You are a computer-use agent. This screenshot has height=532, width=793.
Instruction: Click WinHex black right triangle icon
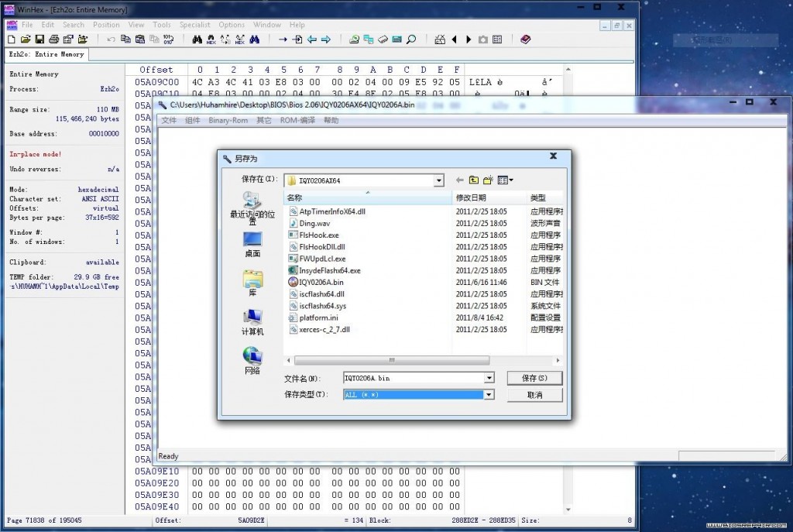tap(469, 39)
